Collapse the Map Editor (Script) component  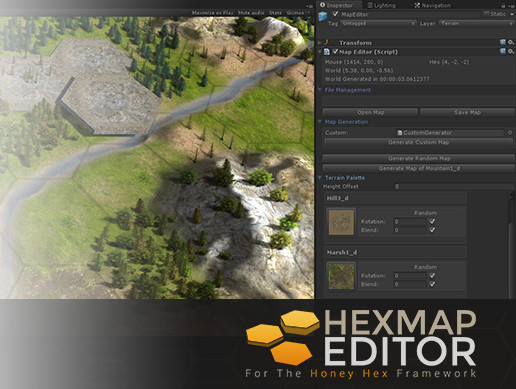(x=320, y=52)
